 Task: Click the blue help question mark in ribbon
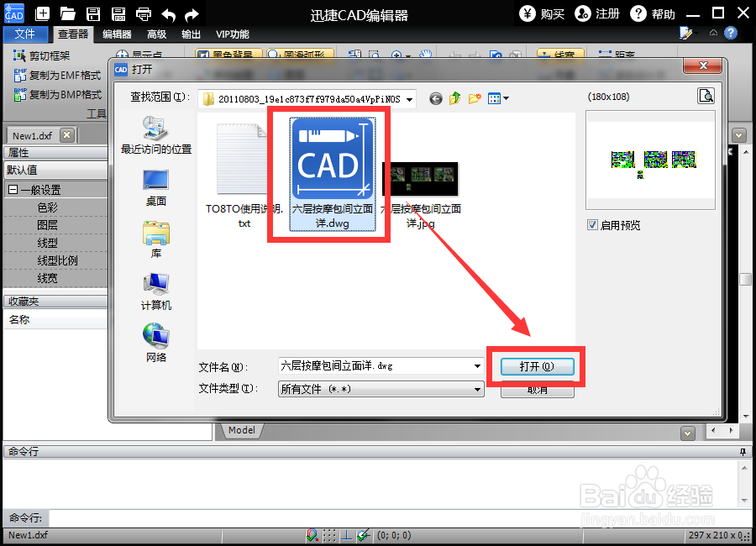click(731, 33)
